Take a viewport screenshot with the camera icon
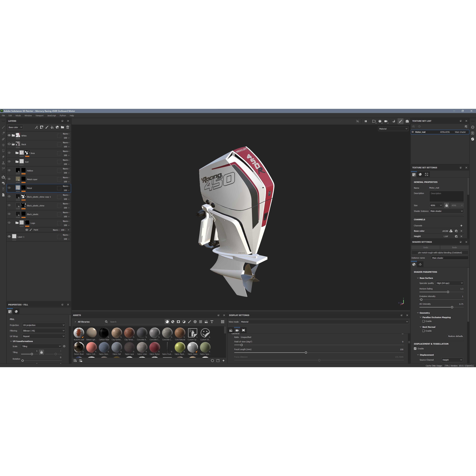This screenshot has height=476, width=476. pyautogui.click(x=407, y=121)
